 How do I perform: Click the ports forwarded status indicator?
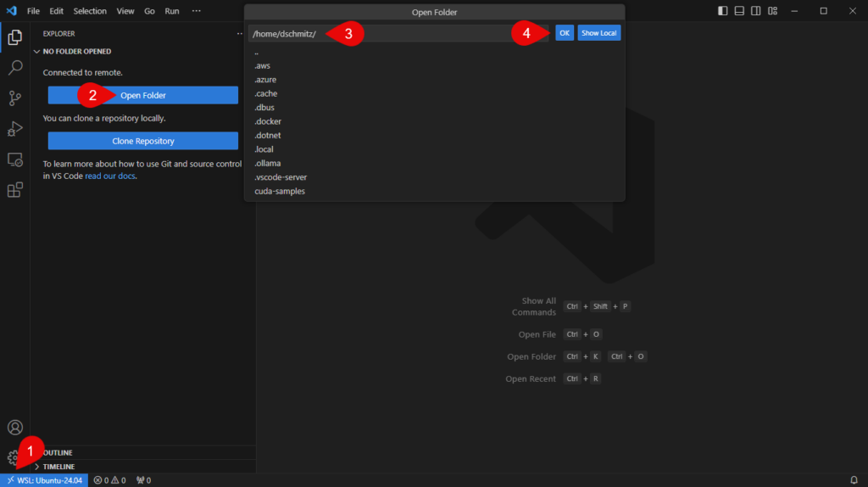click(x=143, y=480)
